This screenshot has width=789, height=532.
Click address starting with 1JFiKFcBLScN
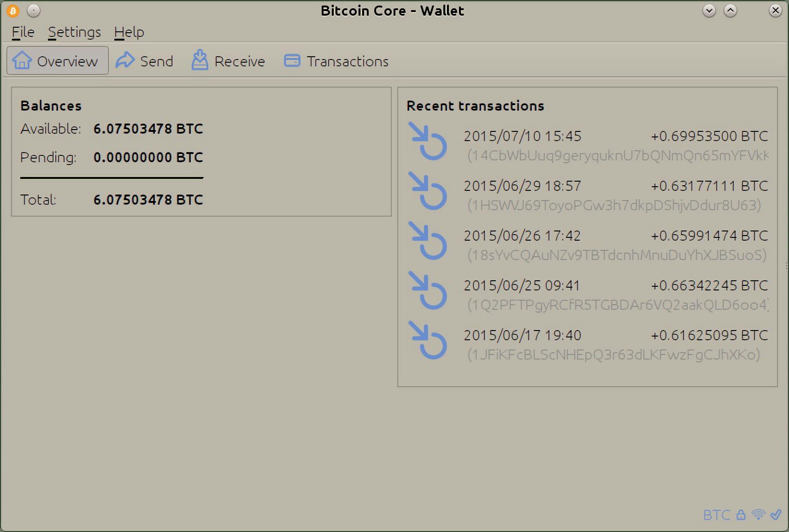pos(614,355)
